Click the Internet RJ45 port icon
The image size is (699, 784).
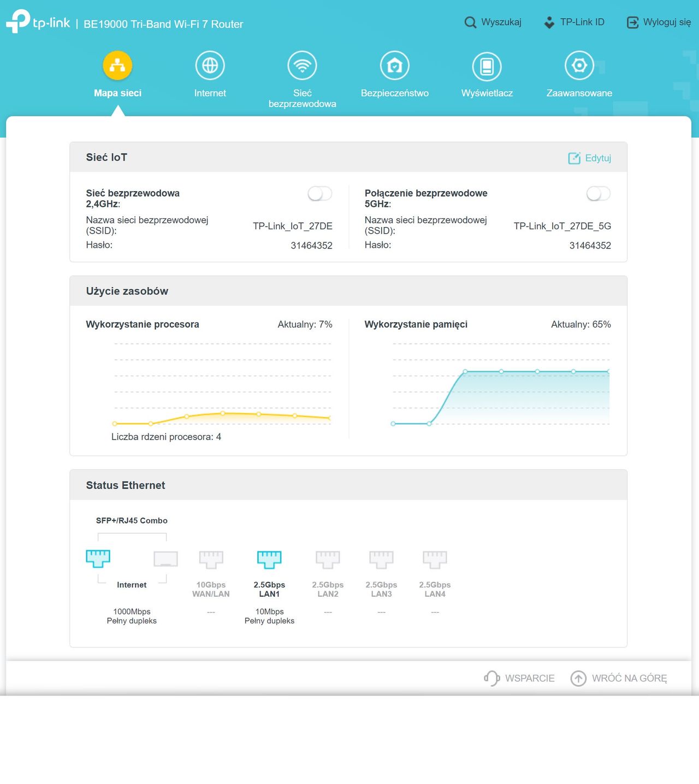(98, 559)
